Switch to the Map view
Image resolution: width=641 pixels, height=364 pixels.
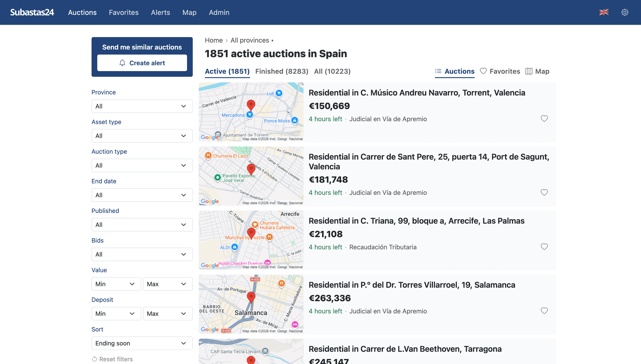(x=537, y=71)
